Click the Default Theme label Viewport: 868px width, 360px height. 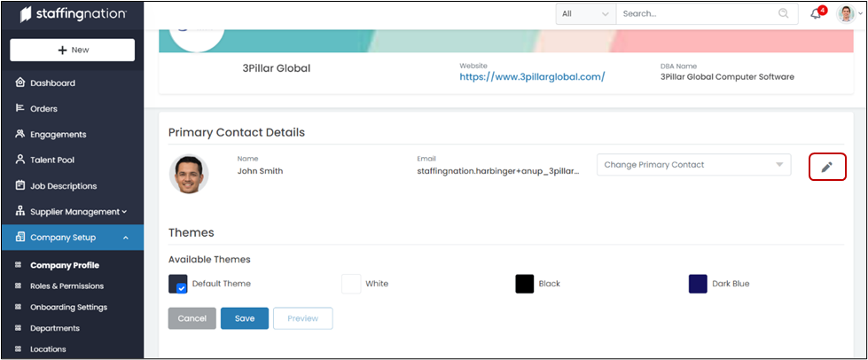coord(222,284)
